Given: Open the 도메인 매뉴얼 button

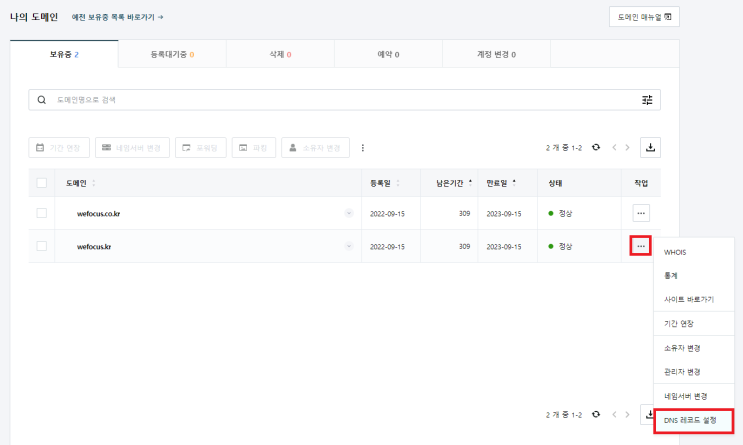Looking at the screenshot, I should pos(644,17).
